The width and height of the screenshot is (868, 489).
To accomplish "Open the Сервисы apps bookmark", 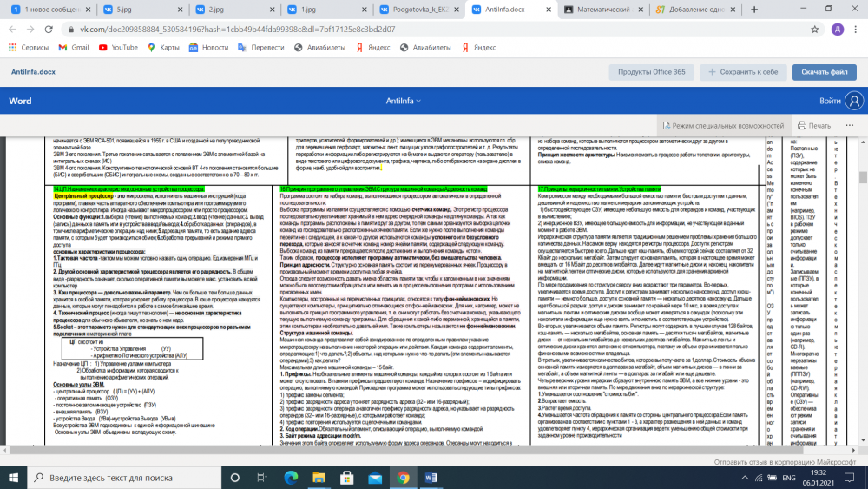I will pos(29,48).
